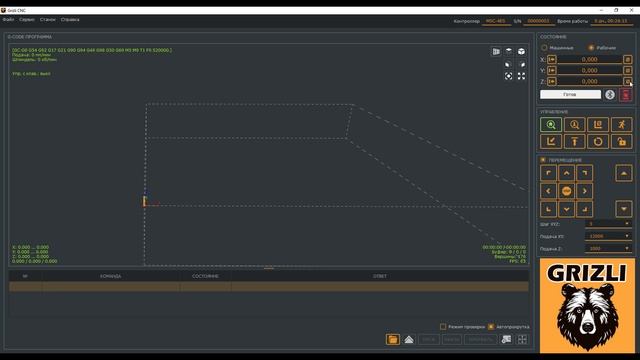Click the four-square layout icon at bottom
This screenshot has width=640, height=360.
tap(522, 339)
